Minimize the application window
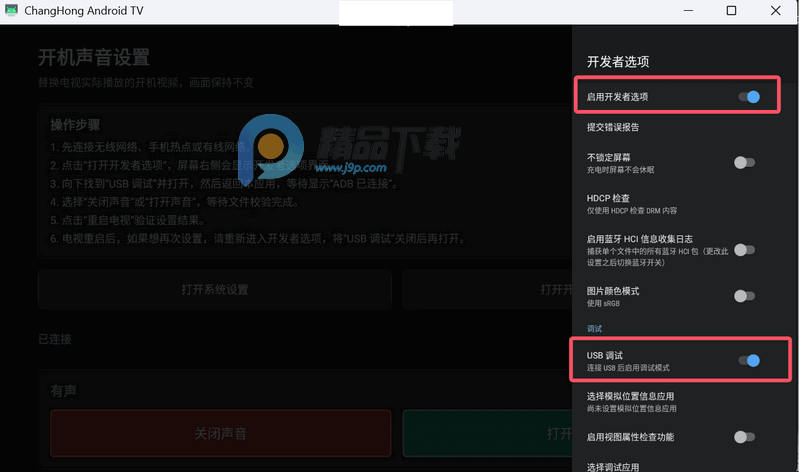800x472 pixels. [x=688, y=11]
